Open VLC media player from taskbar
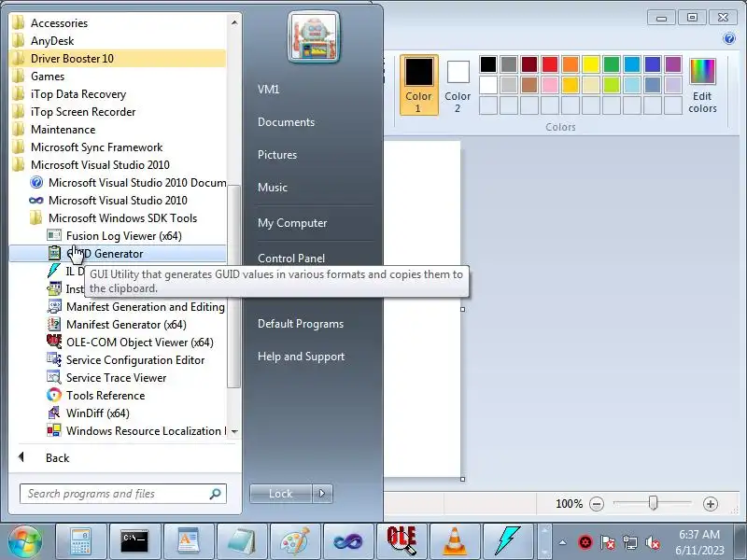Viewport: 747px width, 560px height. pyautogui.click(x=455, y=541)
